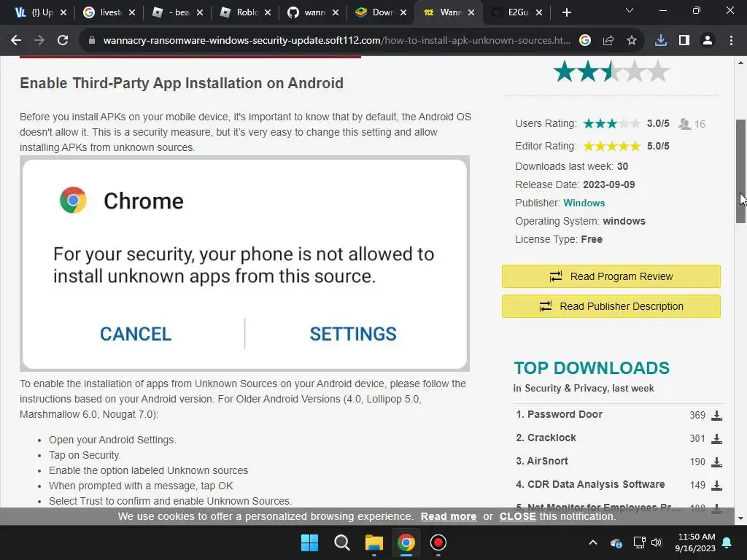
Task: Open Password Door in top downloads
Action: [565, 414]
